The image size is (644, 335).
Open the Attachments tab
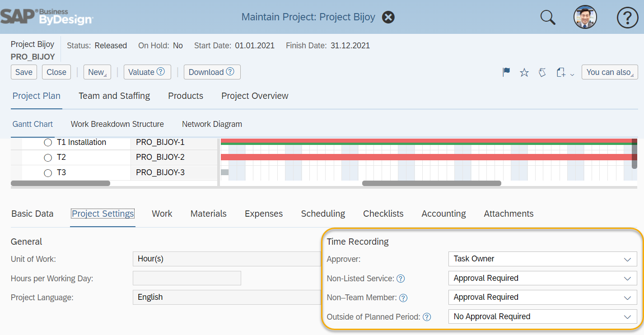509,214
